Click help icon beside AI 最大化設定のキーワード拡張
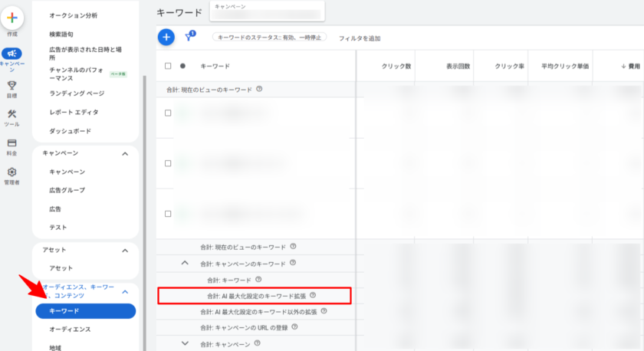This screenshot has width=644, height=351. [x=312, y=295]
